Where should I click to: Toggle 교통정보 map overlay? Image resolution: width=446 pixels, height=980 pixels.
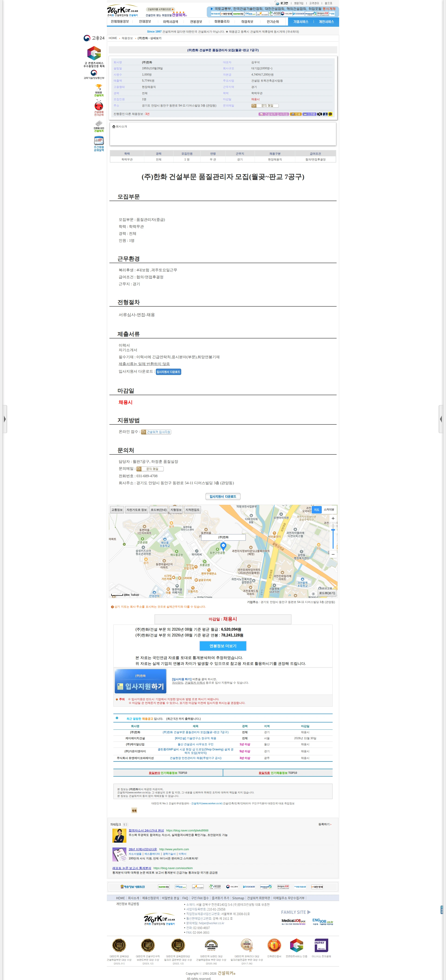[x=117, y=510]
